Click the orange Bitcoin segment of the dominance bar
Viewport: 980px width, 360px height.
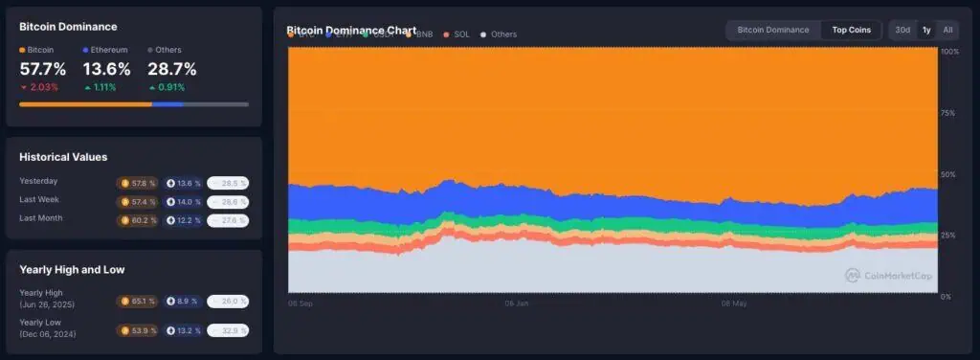coord(85,104)
